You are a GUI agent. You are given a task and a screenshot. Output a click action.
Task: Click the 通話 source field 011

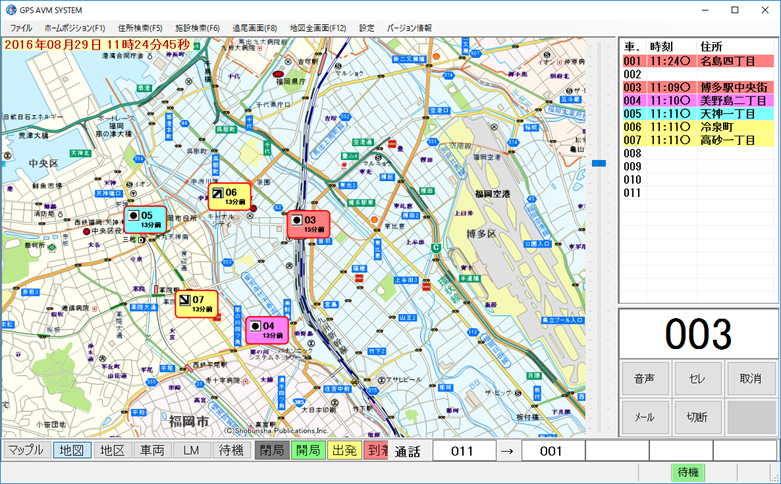463,451
